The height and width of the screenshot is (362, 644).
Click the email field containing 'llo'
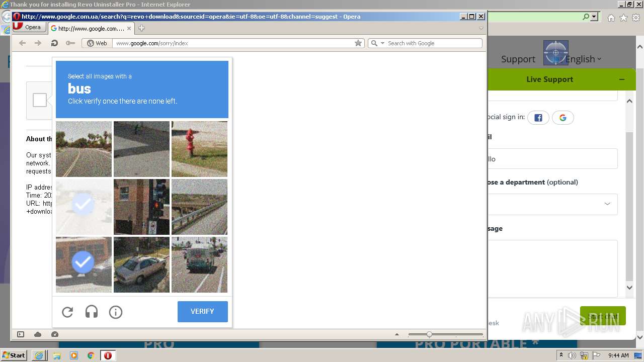(x=552, y=159)
